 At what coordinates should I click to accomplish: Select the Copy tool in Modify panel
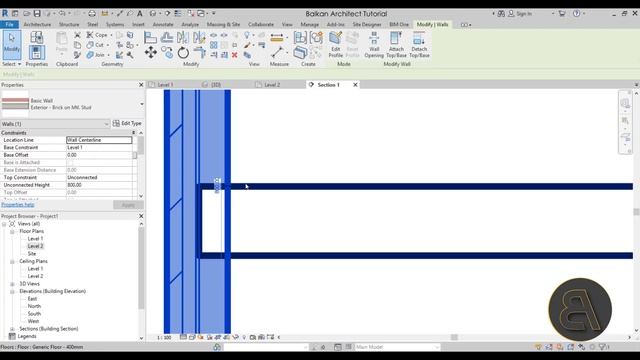point(167,53)
